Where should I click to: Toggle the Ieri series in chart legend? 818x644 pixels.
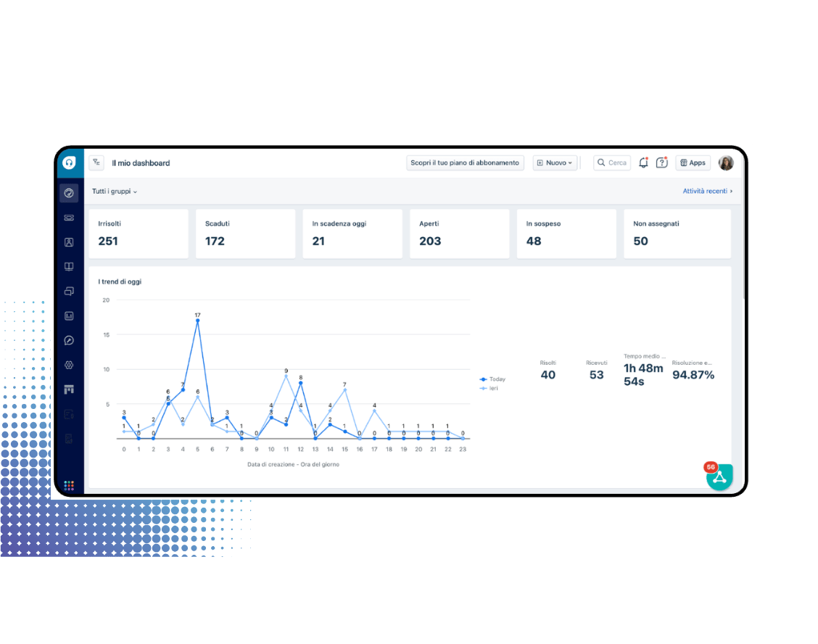pos(489,389)
